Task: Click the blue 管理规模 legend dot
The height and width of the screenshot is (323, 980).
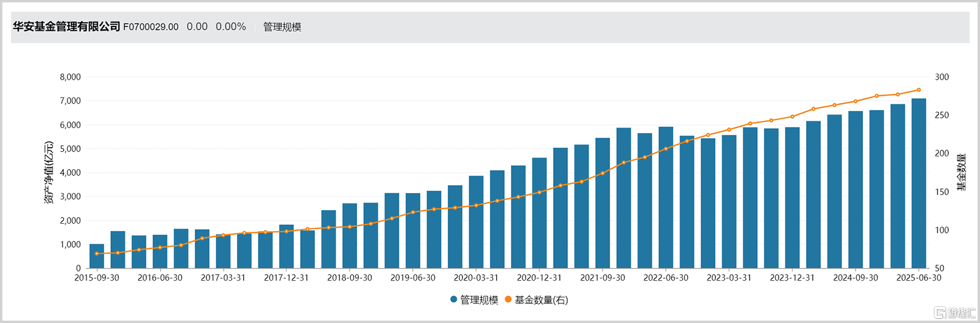Action: pyautogui.click(x=454, y=300)
